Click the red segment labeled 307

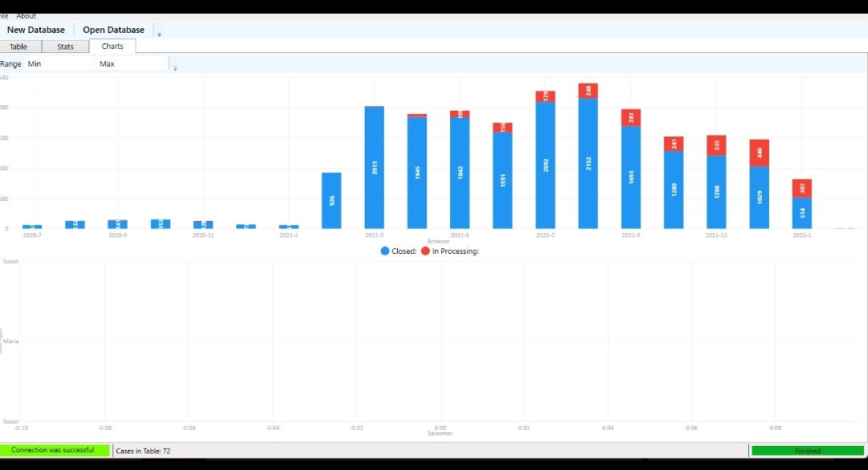point(802,188)
